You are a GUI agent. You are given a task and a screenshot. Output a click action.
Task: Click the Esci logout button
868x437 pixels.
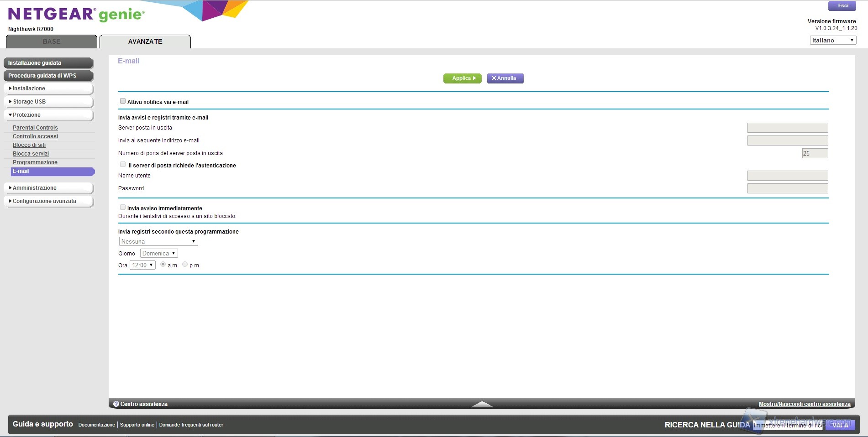[842, 6]
